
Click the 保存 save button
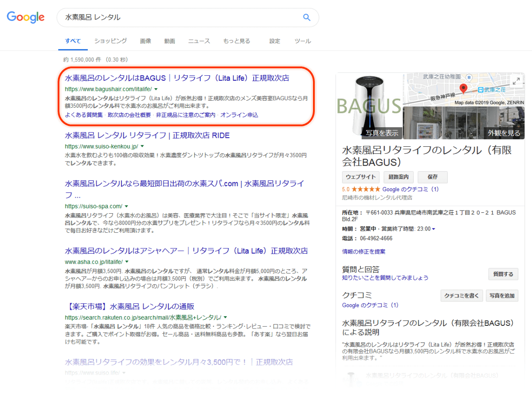(433, 177)
